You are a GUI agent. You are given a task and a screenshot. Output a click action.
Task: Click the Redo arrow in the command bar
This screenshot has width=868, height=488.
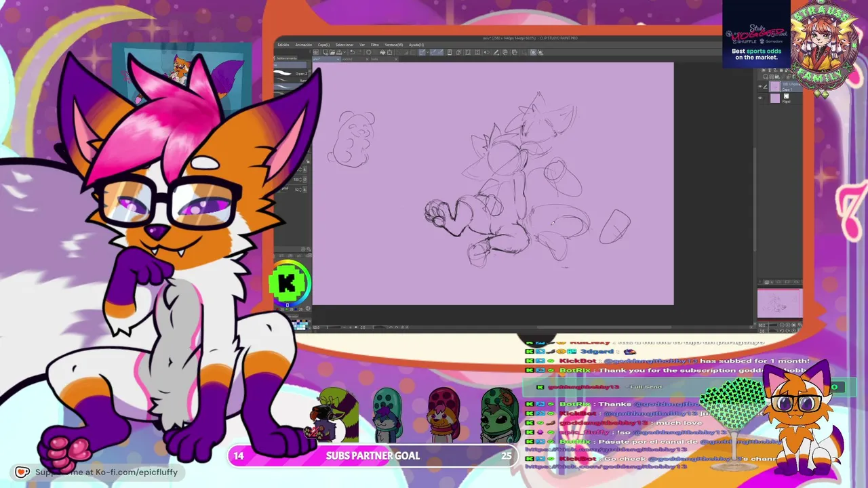point(359,52)
